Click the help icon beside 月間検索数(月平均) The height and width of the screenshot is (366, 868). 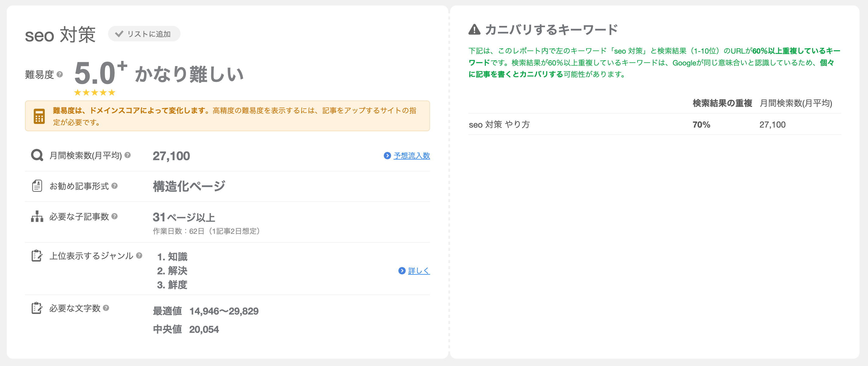127,155
